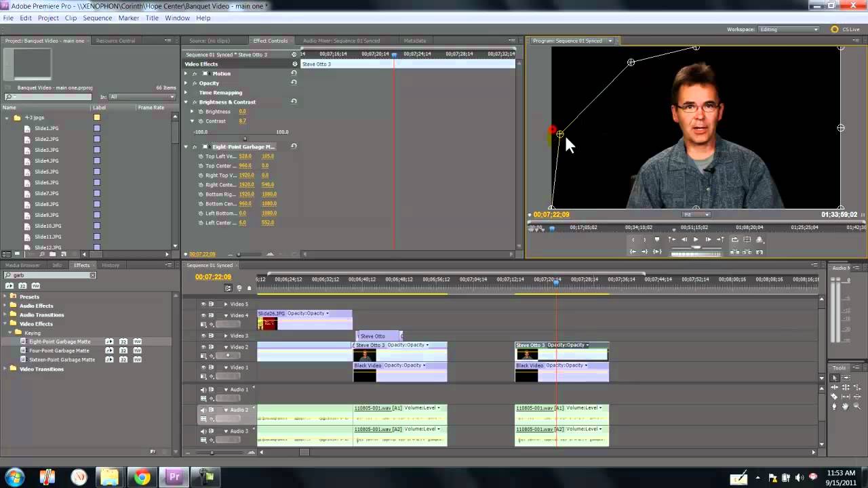This screenshot has width=868, height=488.
Task: Hide the Video 4 track output
Action: [203, 315]
